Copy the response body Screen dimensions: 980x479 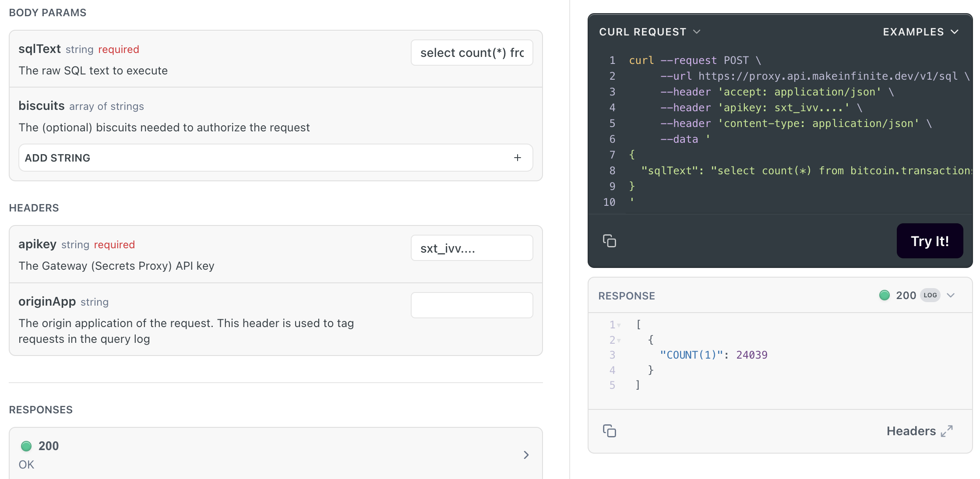coord(609,431)
